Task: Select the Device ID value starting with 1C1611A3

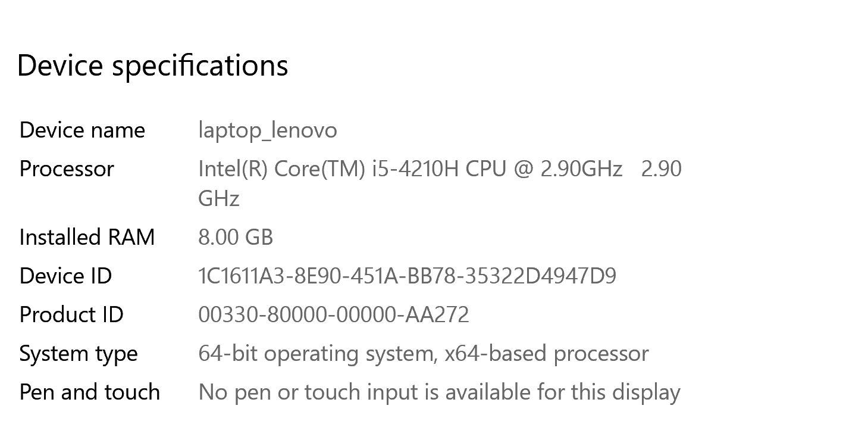Action: 407,276
